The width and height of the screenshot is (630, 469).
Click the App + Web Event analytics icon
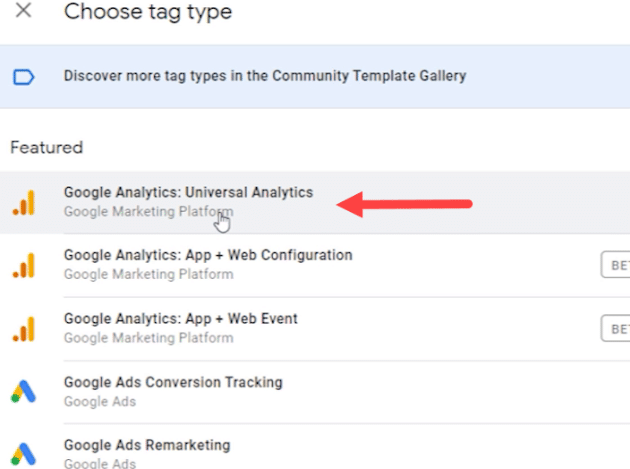coord(24,329)
